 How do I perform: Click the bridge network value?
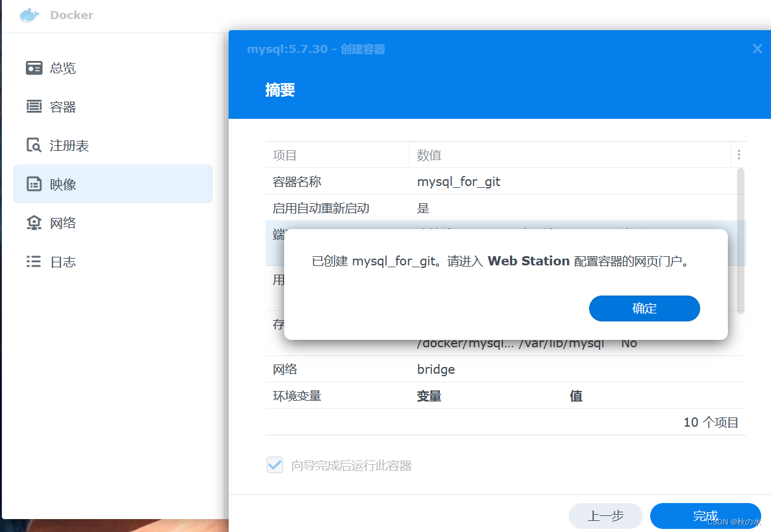coord(436,369)
